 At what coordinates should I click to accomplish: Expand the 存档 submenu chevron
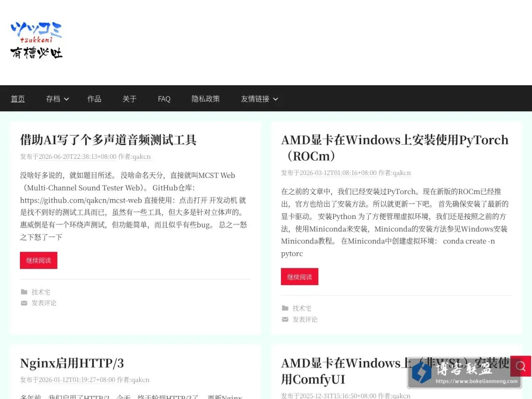[66, 99]
